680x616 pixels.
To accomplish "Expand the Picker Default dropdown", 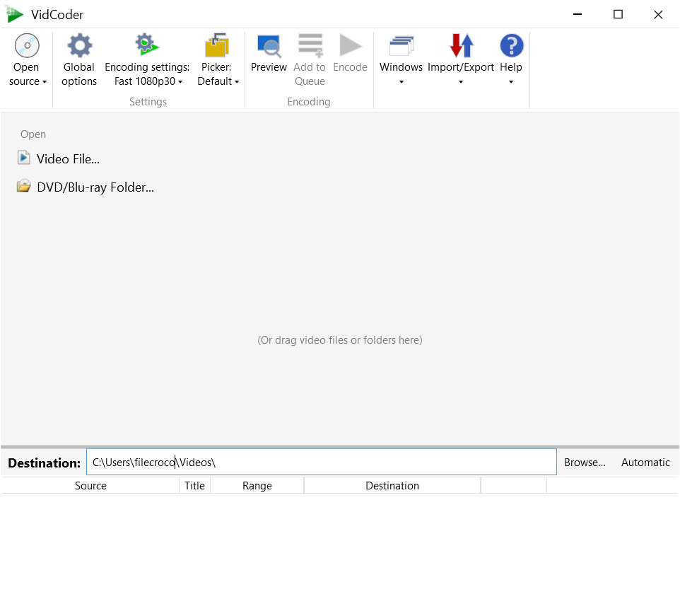I will pyautogui.click(x=237, y=82).
